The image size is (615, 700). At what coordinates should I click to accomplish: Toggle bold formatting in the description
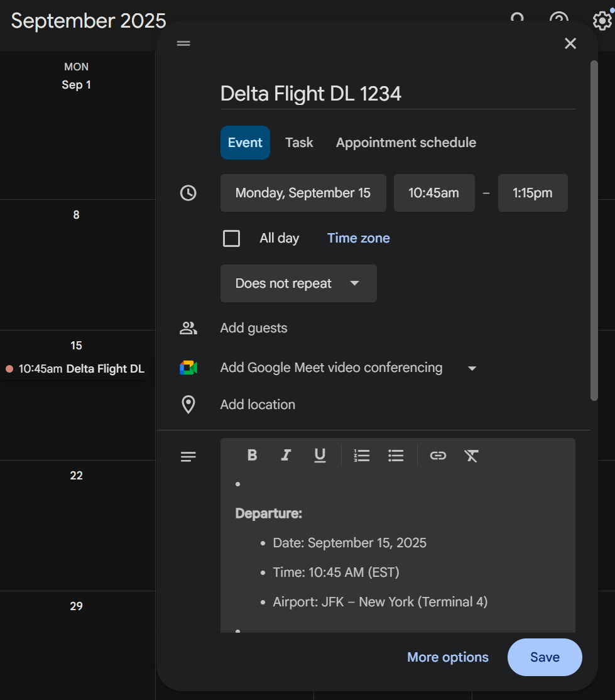pos(251,456)
